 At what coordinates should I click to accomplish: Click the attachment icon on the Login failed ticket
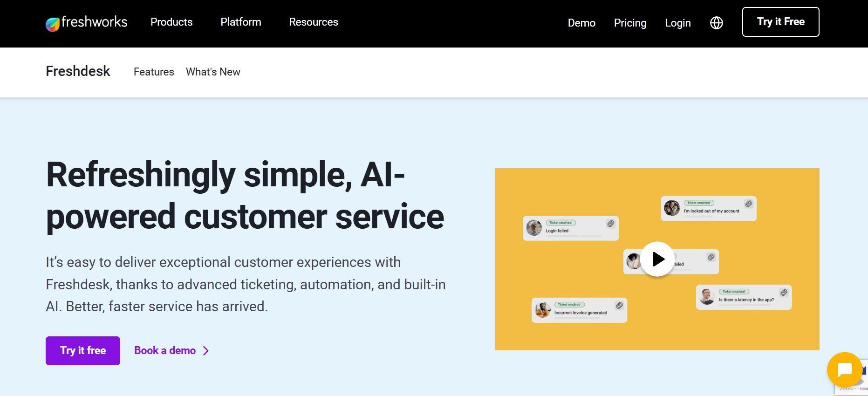click(x=610, y=224)
